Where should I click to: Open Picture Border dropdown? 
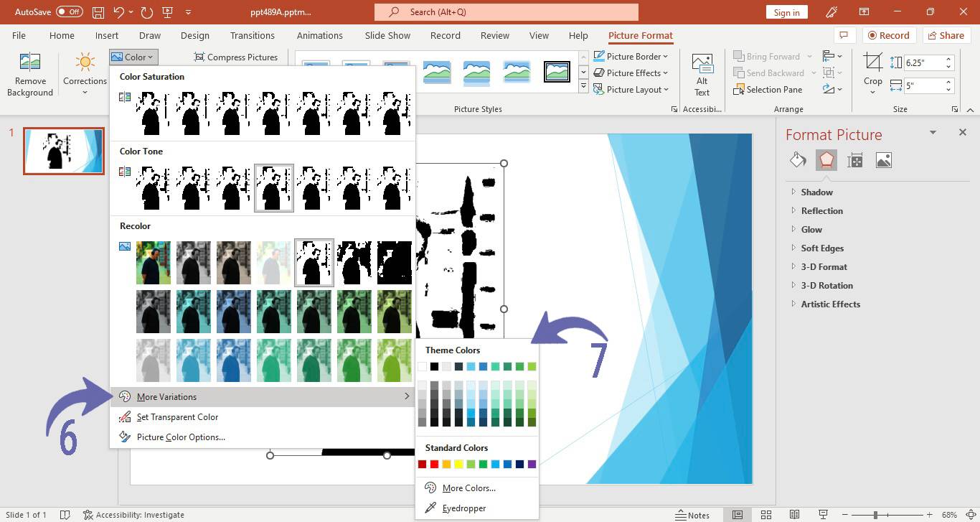[x=631, y=56]
